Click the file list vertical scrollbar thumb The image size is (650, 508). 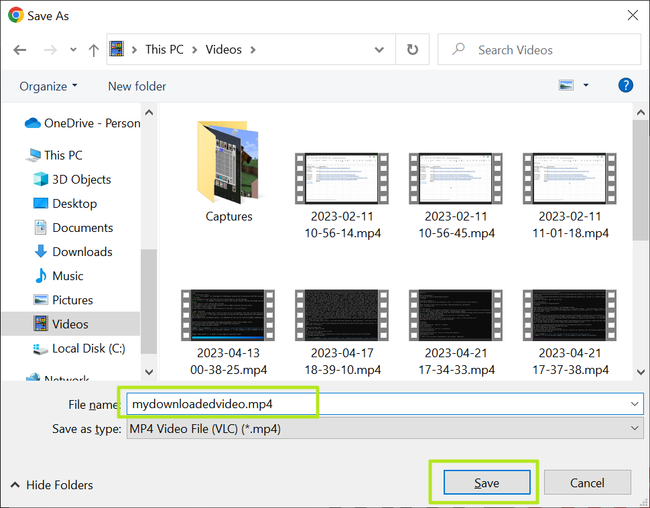pyautogui.click(x=640, y=180)
